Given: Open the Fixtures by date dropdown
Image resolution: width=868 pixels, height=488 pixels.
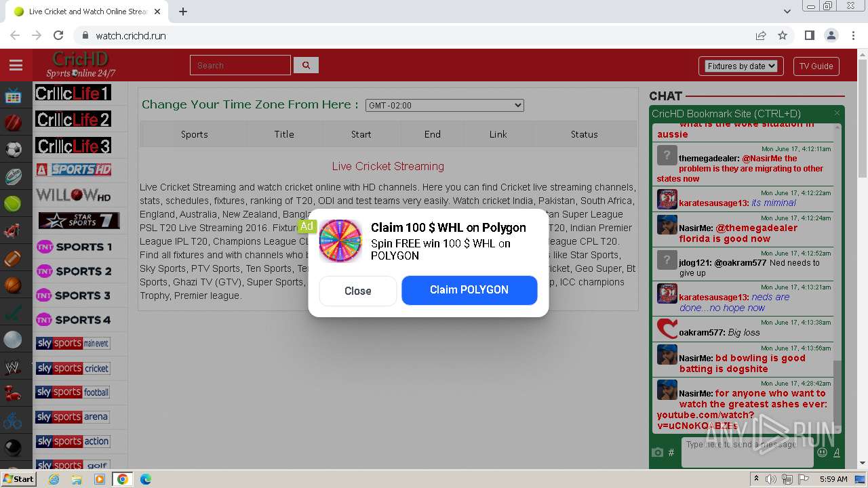Looking at the screenshot, I should (741, 66).
